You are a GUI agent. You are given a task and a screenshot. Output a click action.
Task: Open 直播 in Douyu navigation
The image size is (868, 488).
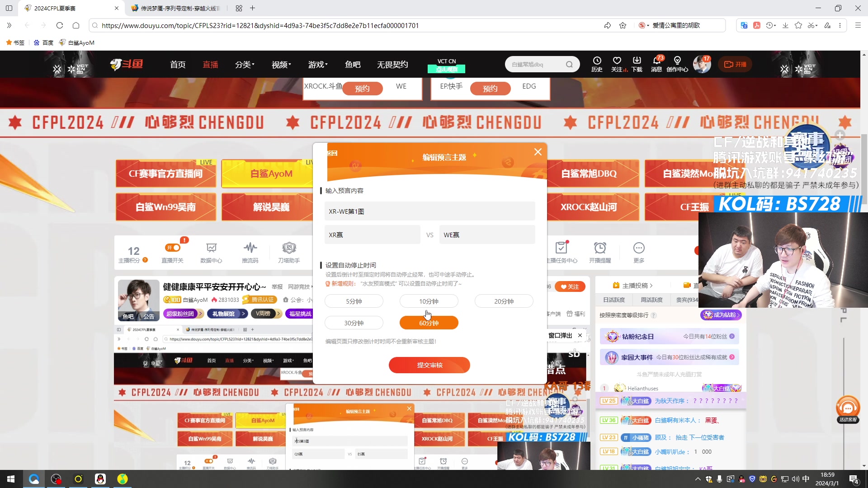tap(210, 65)
